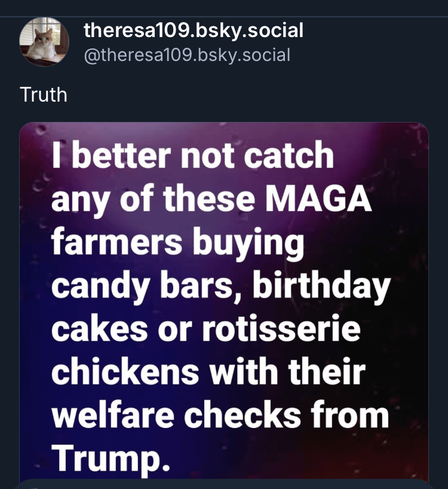Tap the gray @theresa109.bsky.social handle
This screenshot has width=448, height=489.
187,55
